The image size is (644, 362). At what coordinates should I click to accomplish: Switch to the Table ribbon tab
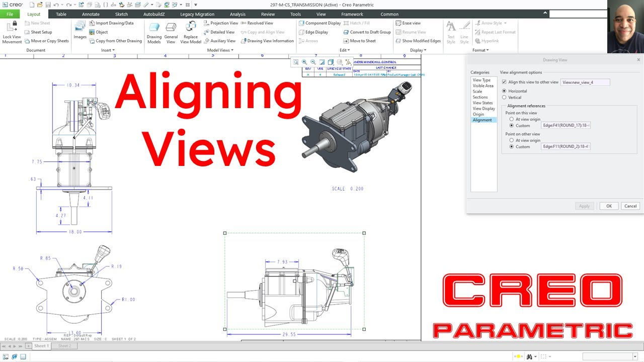pyautogui.click(x=61, y=14)
